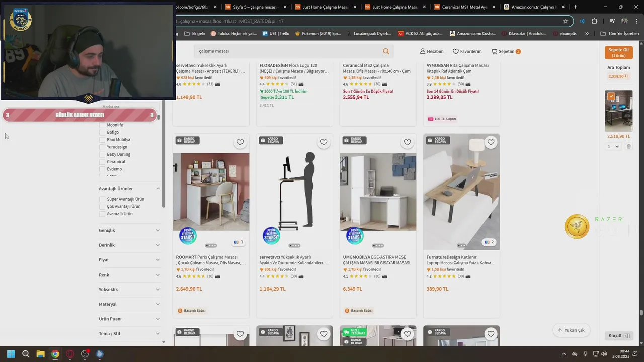Click the search magnifier icon in search box

pyautogui.click(x=386, y=51)
